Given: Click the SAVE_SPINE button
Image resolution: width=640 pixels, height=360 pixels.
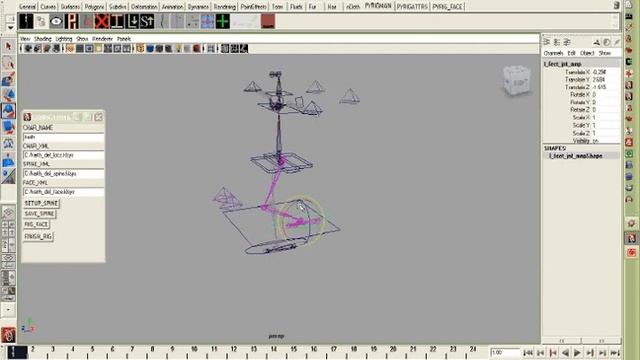Looking at the screenshot, I should (x=39, y=213).
